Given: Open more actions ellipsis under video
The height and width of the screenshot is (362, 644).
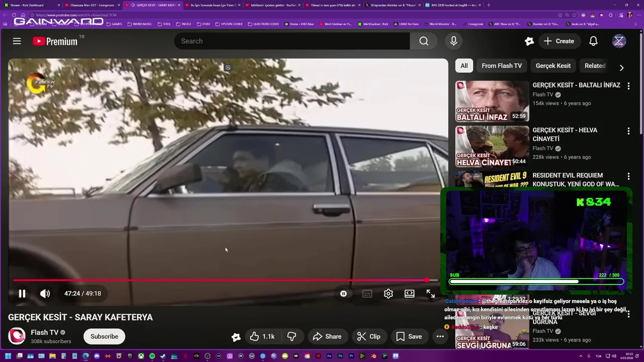Looking at the screenshot, I should pyautogui.click(x=440, y=336).
